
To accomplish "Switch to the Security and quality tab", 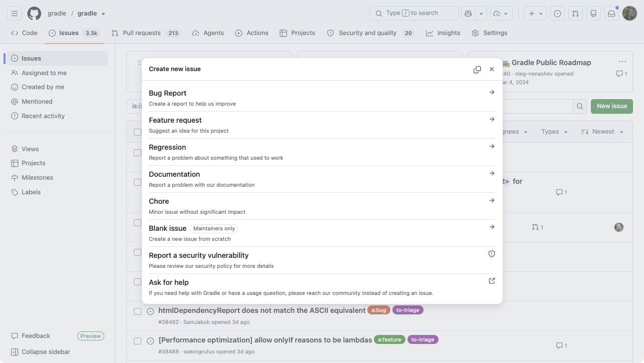I will (x=370, y=33).
